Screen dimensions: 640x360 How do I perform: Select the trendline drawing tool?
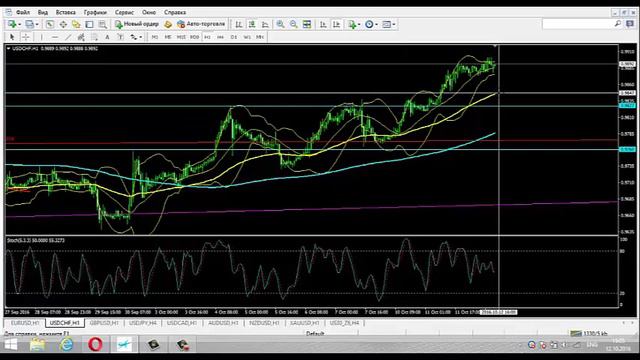(x=68, y=37)
